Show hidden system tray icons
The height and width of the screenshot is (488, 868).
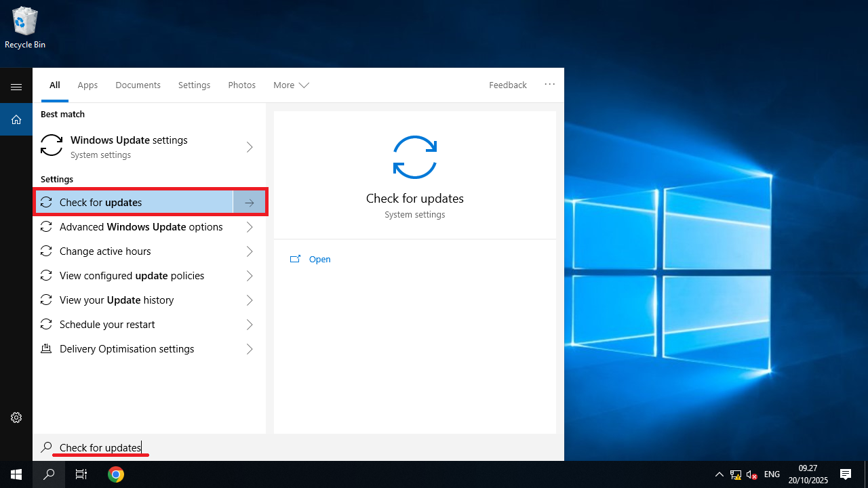coord(719,474)
